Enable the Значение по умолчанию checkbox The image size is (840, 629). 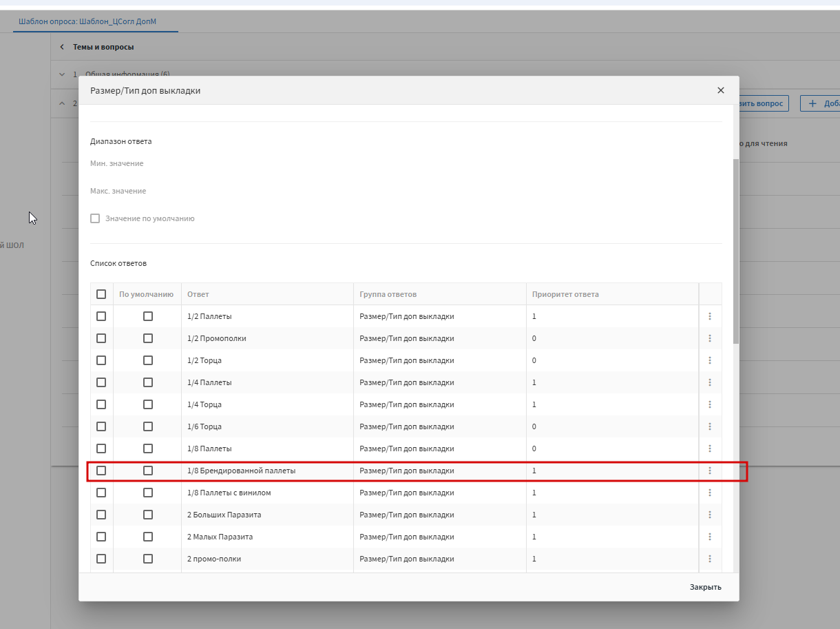[95, 218]
